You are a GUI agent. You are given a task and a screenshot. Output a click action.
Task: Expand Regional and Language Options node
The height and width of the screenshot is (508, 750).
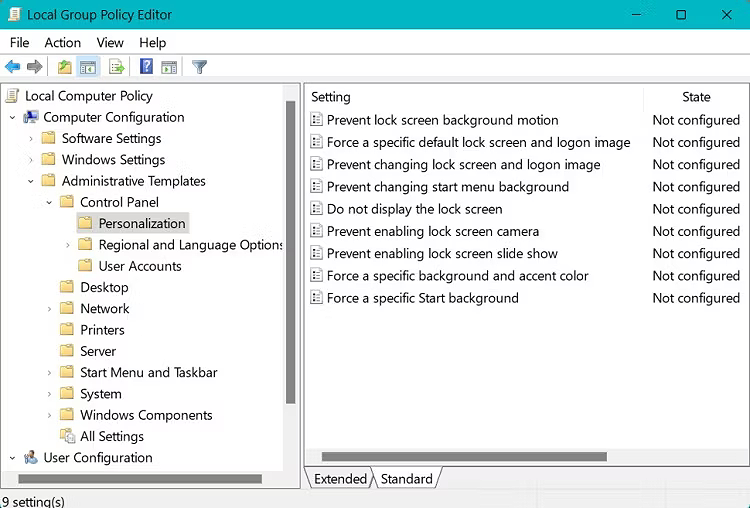coord(67,245)
